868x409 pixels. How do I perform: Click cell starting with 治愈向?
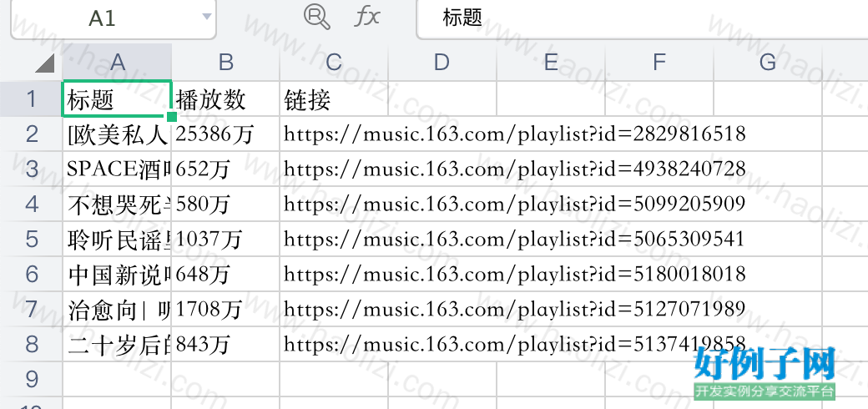[x=117, y=308]
